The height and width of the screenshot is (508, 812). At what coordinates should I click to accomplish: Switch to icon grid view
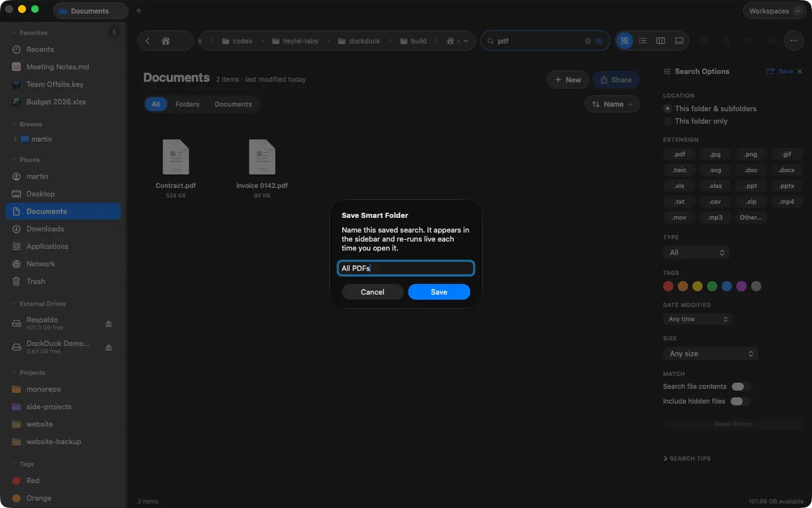click(625, 41)
